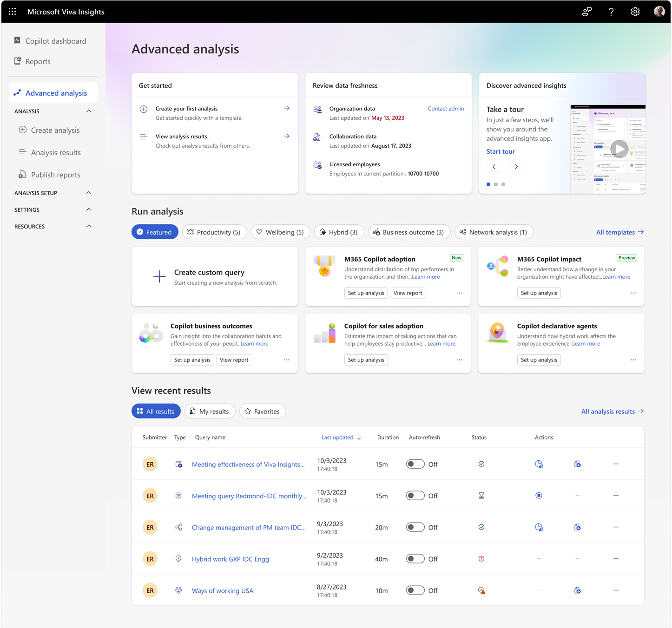Click the Contact admin link

tap(446, 108)
